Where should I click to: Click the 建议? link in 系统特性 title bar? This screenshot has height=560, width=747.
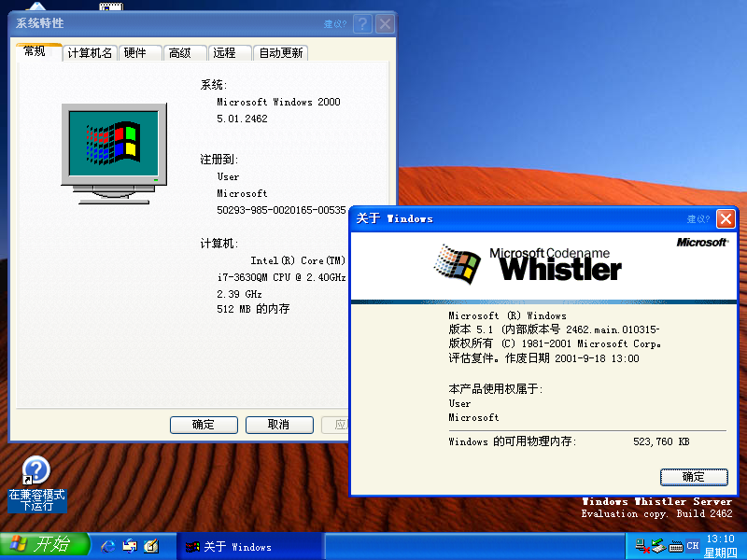(335, 24)
